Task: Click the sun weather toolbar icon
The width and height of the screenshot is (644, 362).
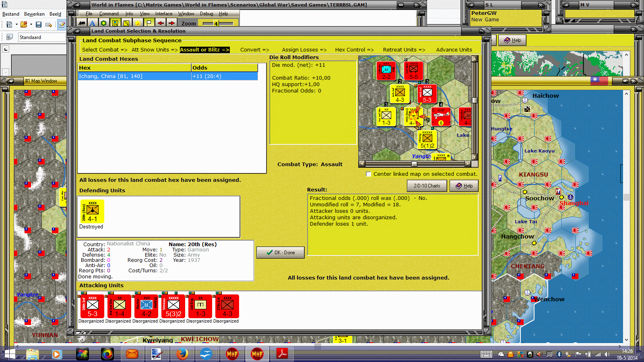Action: coord(138,23)
